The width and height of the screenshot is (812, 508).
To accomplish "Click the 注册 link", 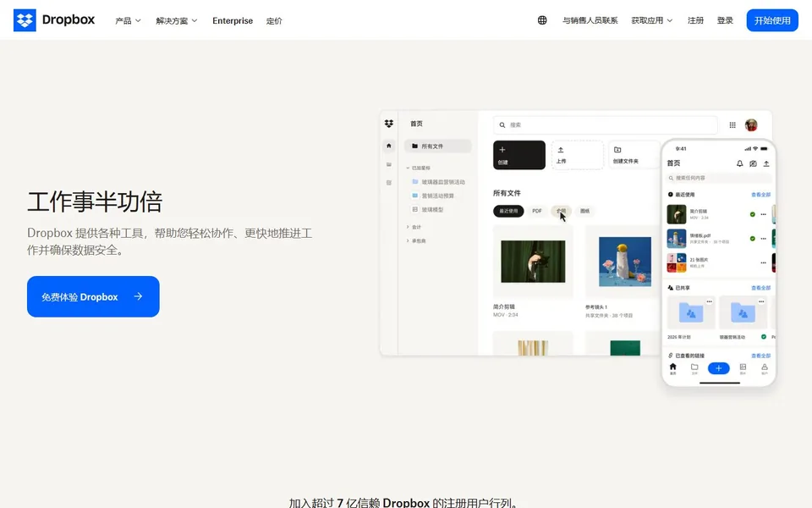I will click(x=695, y=20).
